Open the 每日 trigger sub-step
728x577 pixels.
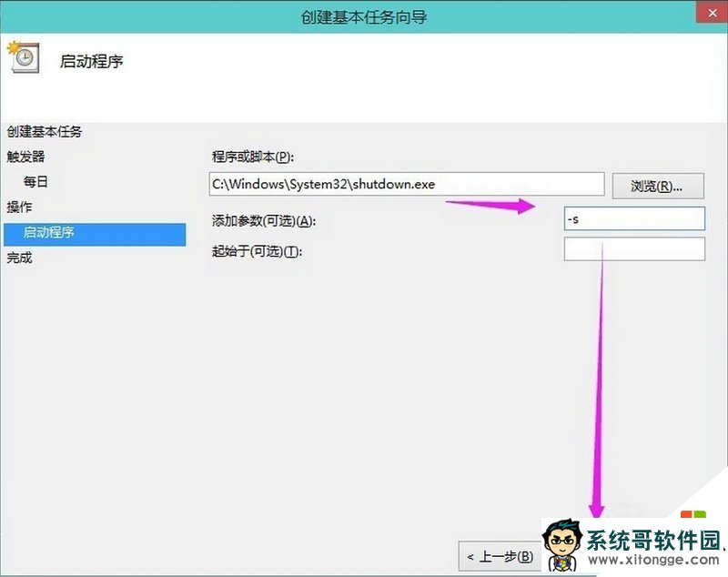pos(35,181)
